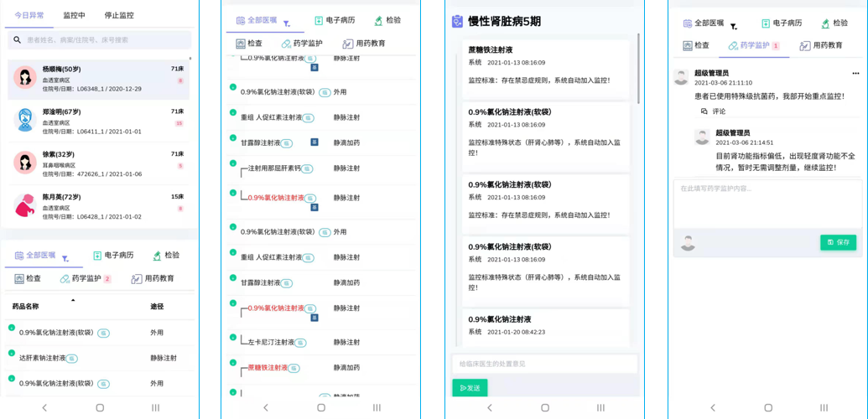Click the pink 15 badge for 郑淦明

tap(179, 123)
